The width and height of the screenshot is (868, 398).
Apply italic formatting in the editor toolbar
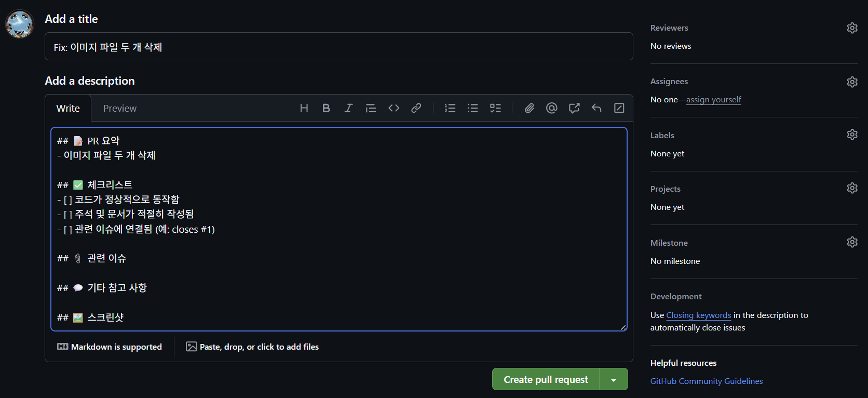coord(348,108)
